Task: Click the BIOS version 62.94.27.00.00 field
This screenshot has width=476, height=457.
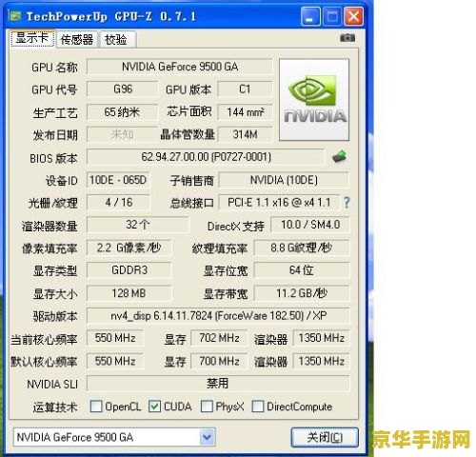Action: tap(207, 157)
